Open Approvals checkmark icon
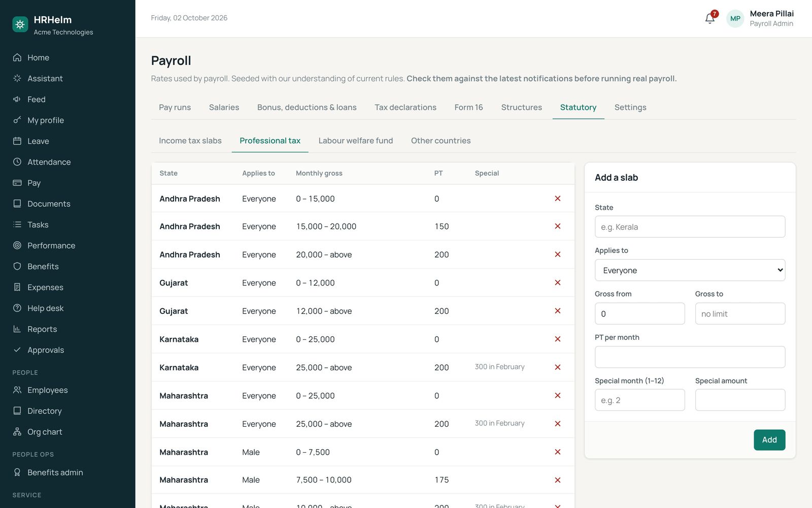The height and width of the screenshot is (508, 812). point(17,350)
